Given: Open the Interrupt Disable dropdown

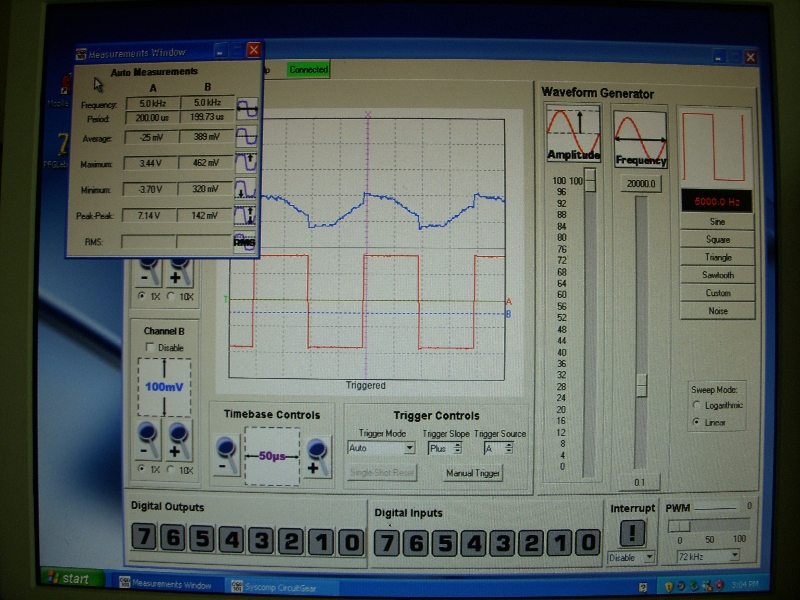Looking at the screenshot, I should [631, 558].
